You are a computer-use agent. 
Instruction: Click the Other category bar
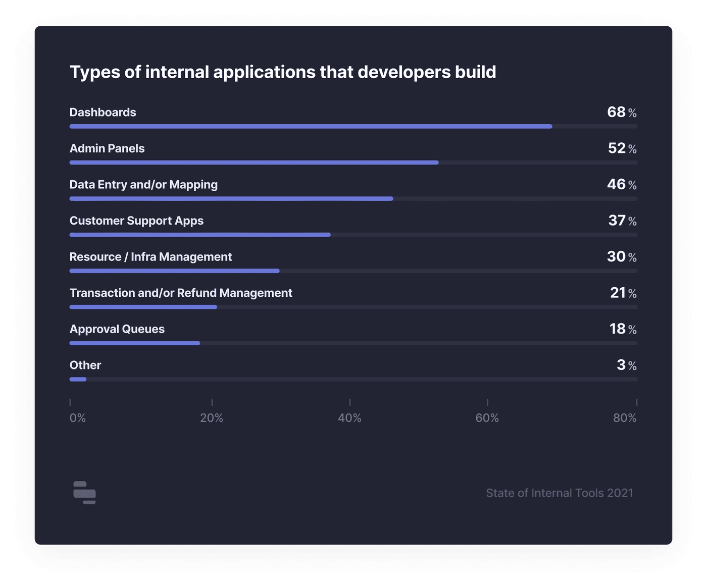tap(78, 379)
